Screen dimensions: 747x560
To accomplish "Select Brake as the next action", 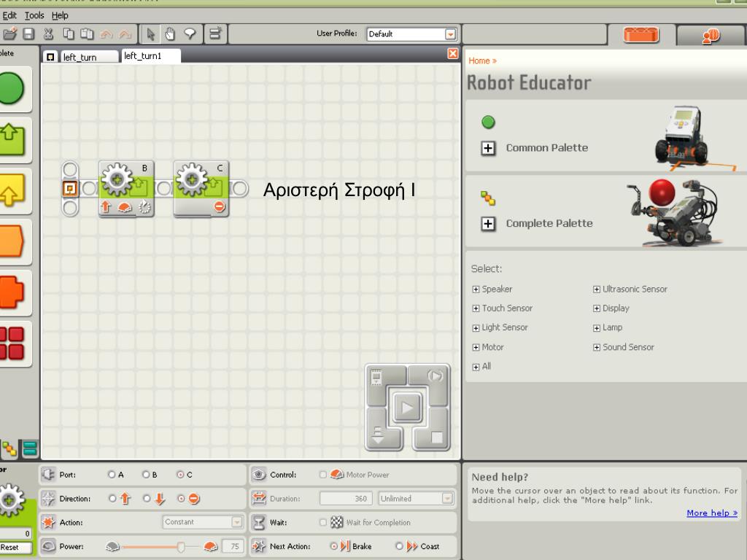I will 333,546.
